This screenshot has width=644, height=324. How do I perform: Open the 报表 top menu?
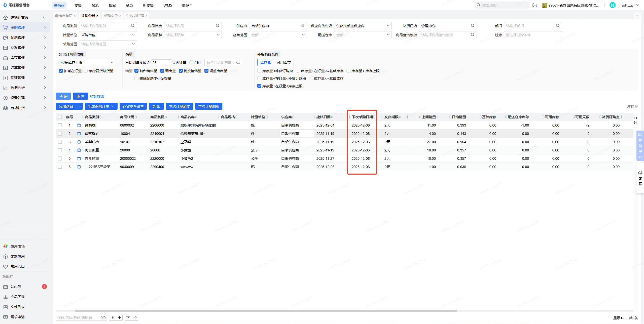click(95, 5)
